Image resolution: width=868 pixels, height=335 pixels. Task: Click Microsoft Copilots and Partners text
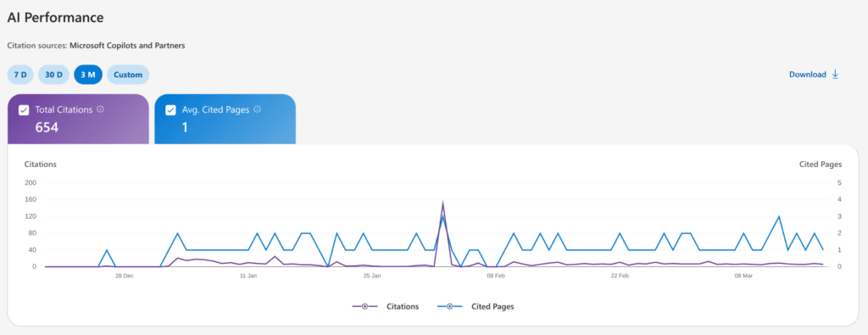127,46
